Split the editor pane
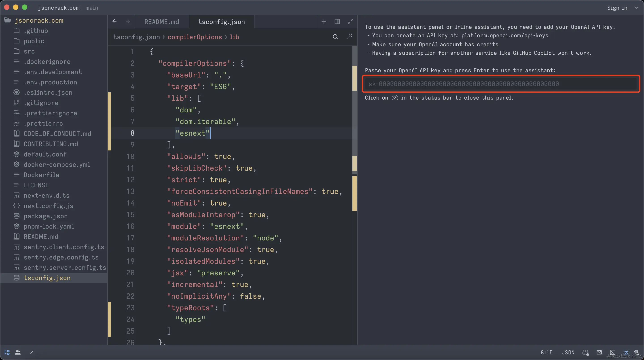This screenshot has width=644, height=360. click(x=337, y=21)
